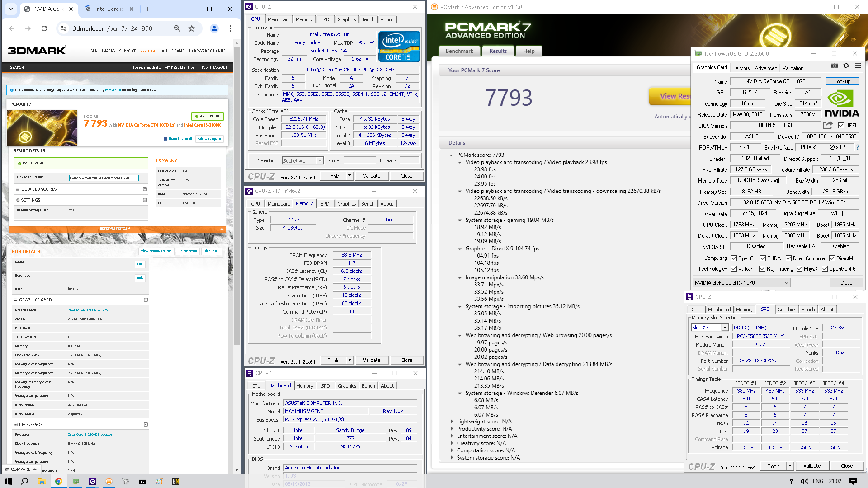The height and width of the screenshot is (488, 868).
Task: Collapse the Graphics - DirectX 9 node
Action: tap(460, 249)
